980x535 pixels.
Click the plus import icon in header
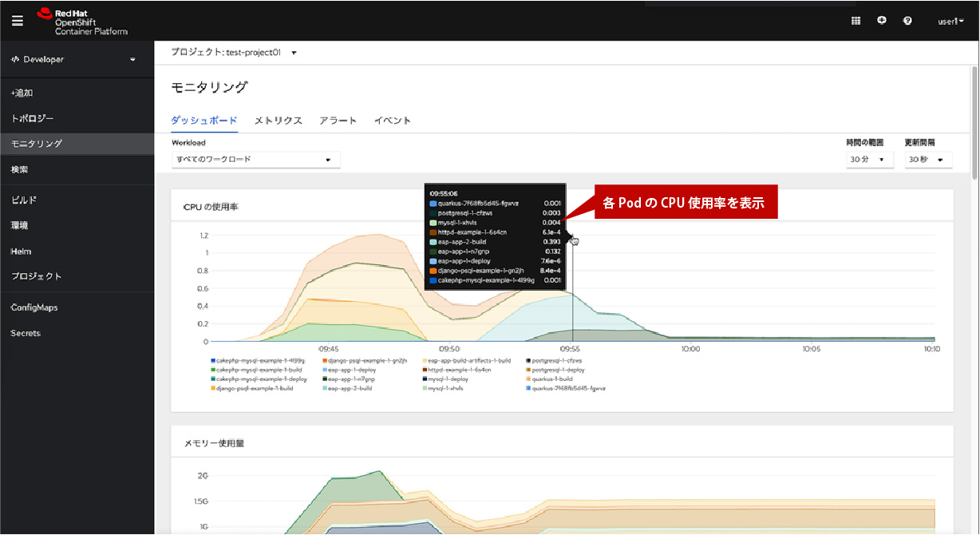(x=881, y=21)
